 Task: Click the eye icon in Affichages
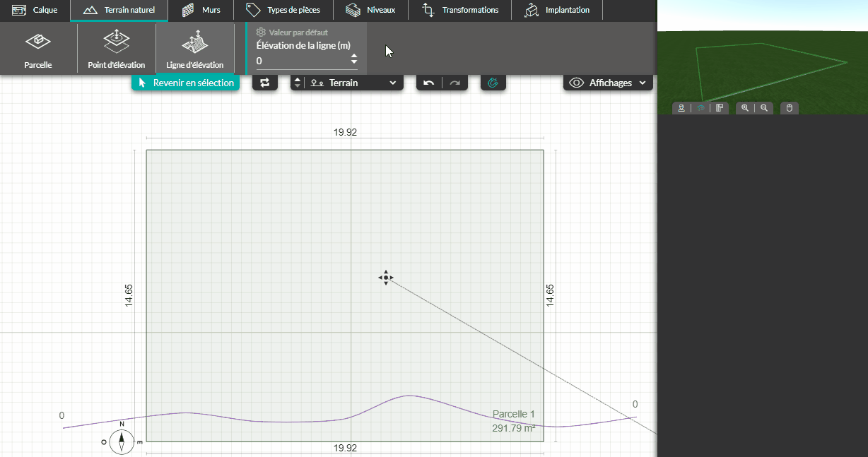576,83
